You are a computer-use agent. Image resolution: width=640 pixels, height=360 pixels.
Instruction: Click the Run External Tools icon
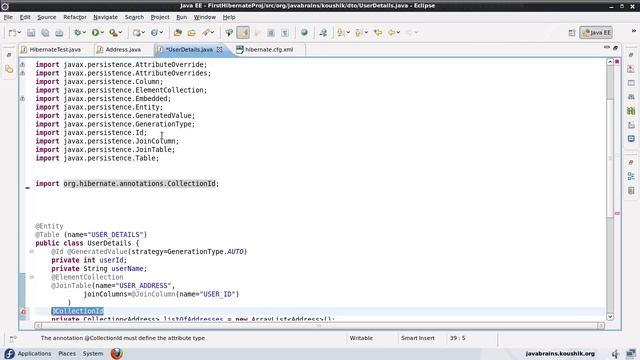113,33
